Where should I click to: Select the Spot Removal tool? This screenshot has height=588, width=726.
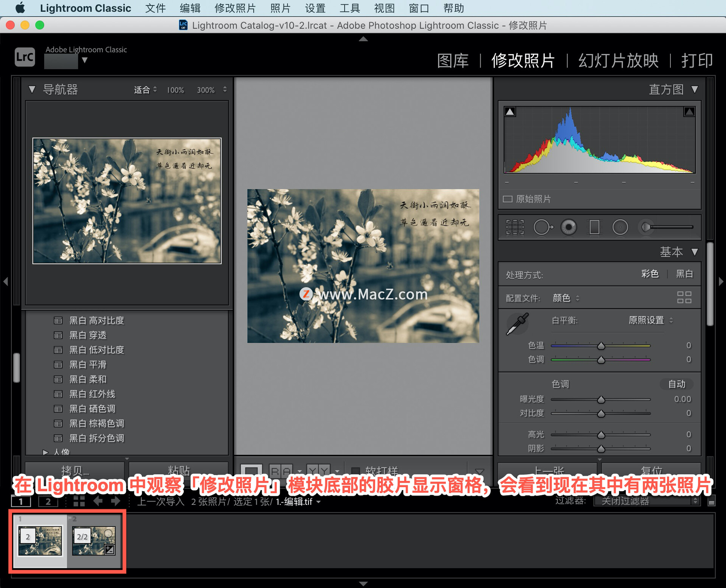click(x=543, y=227)
